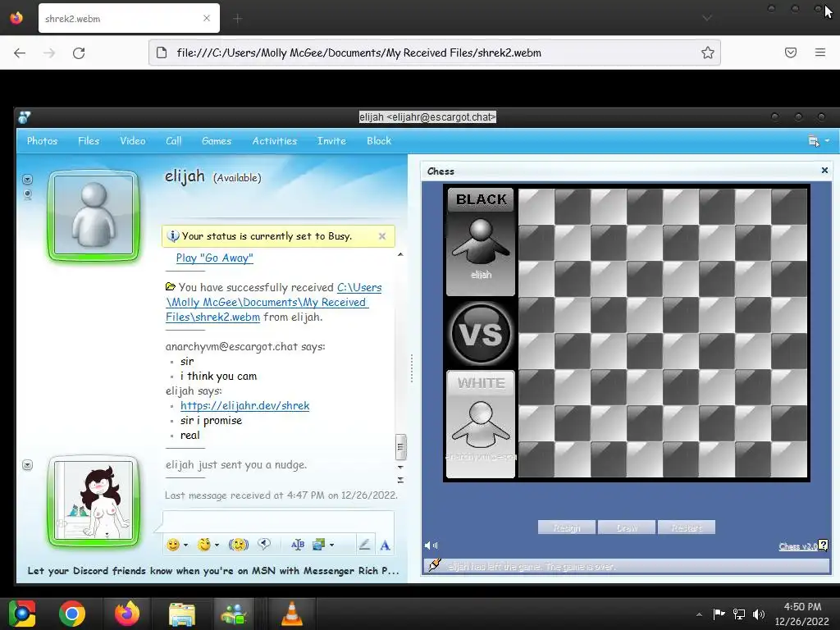The width and height of the screenshot is (840, 630).
Task: Bookmark page with the star icon
Action: click(708, 52)
